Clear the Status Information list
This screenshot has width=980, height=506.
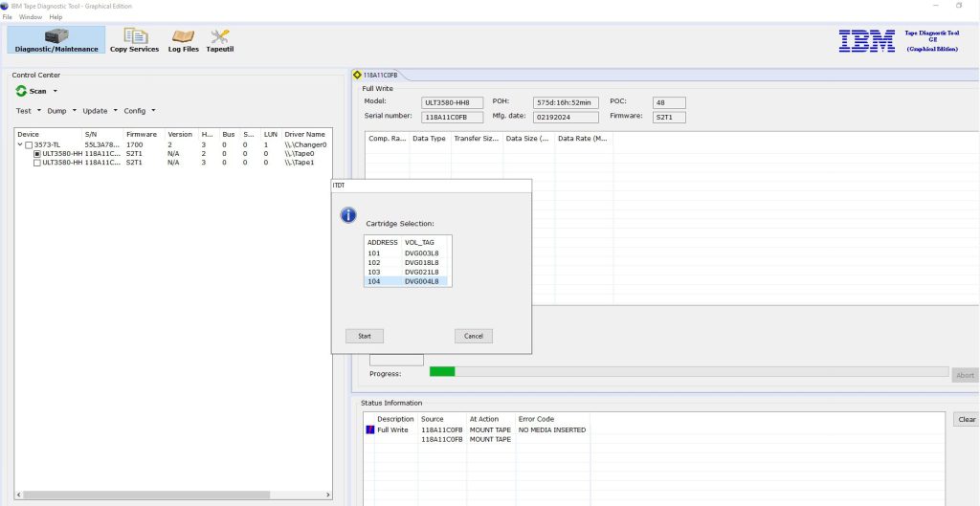coord(967,419)
